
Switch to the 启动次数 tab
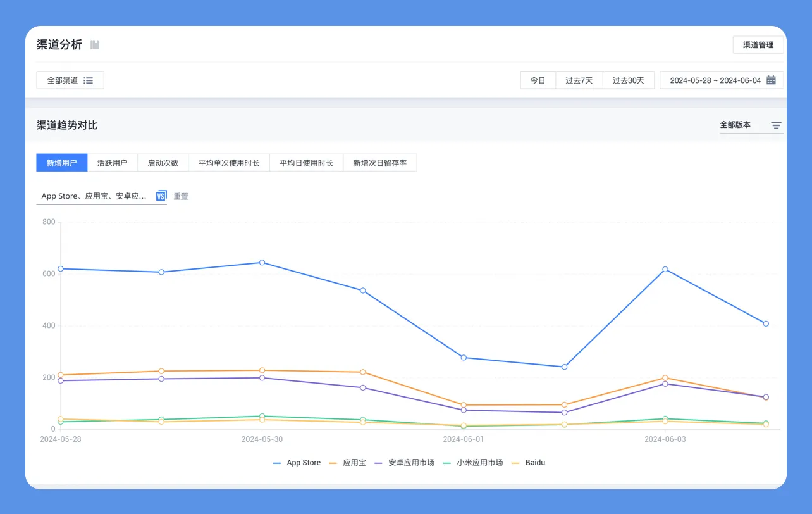[163, 163]
